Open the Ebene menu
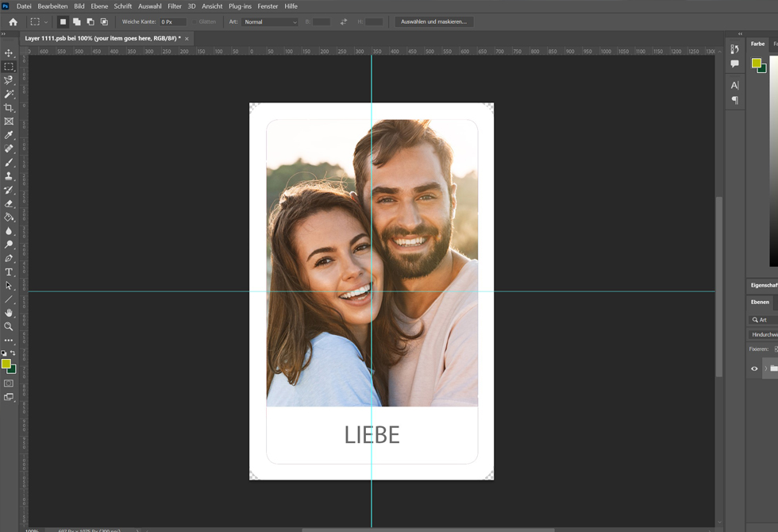778x532 pixels. pyautogui.click(x=99, y=6)
